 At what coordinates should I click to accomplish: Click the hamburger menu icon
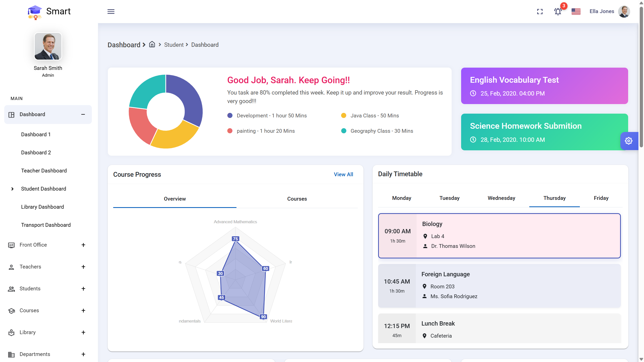coord(111,12)
